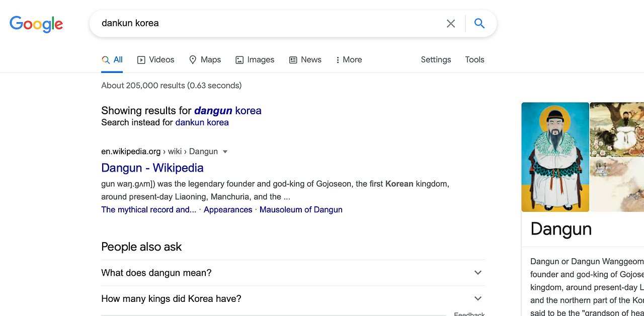The image size is (644, 316).
Task: Click the Dangun portrait image
Action: click(x=555, y=157)
